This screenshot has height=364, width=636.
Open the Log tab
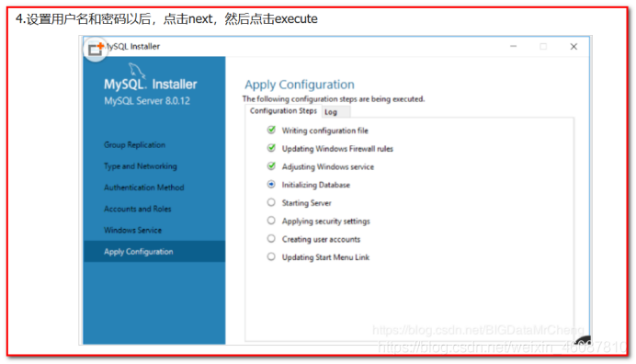335,112
